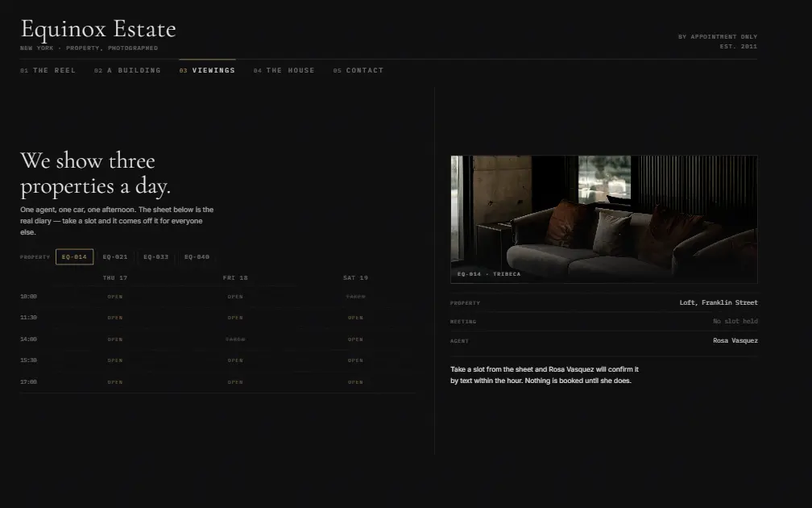This screenshot has width=812, height=508.
Task: Choose property EQ-033
Action: [156, 257]
